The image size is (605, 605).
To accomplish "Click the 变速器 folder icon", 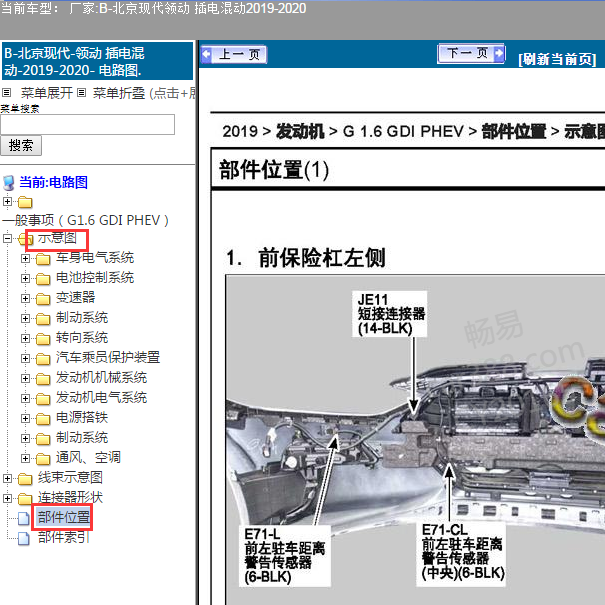I will [43, 299].
